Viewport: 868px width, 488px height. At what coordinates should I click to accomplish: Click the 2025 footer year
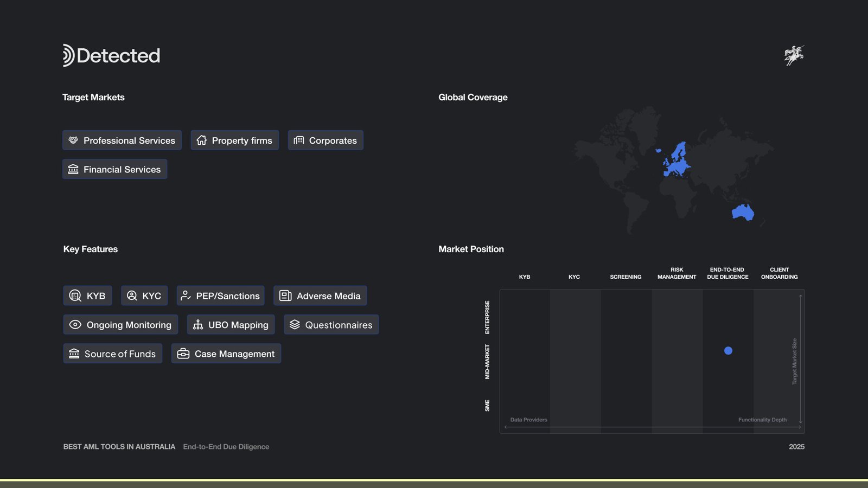coord(796,447)
